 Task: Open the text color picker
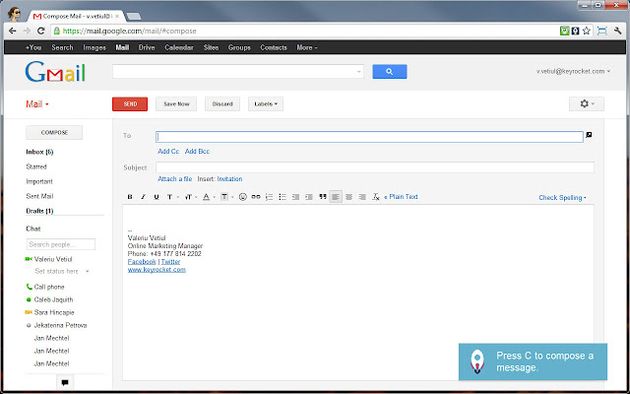[208, 197]
